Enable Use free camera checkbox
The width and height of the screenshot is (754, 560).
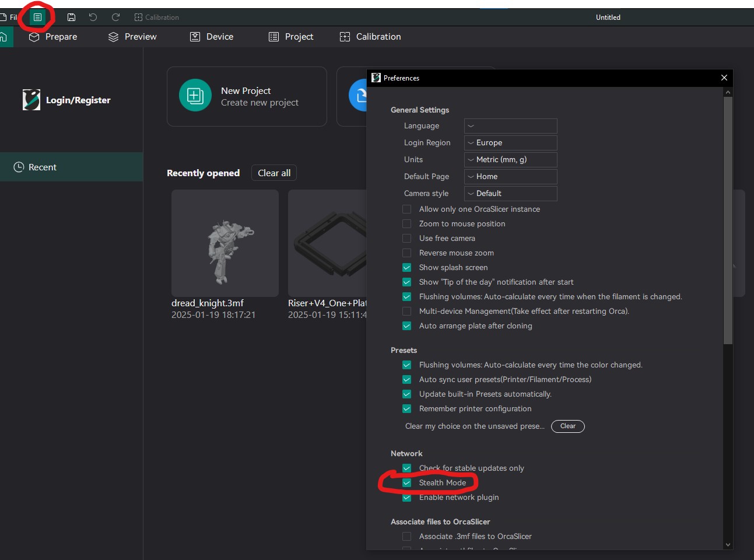407,239
